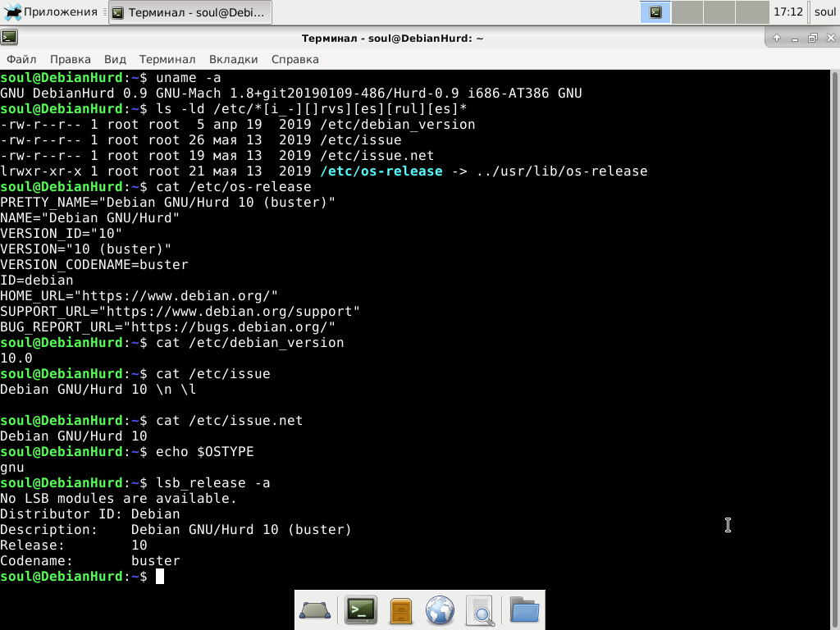Click the PRETTY_NAME line in output
This screenshot has width=840, height=630.
tap(167, 203)
